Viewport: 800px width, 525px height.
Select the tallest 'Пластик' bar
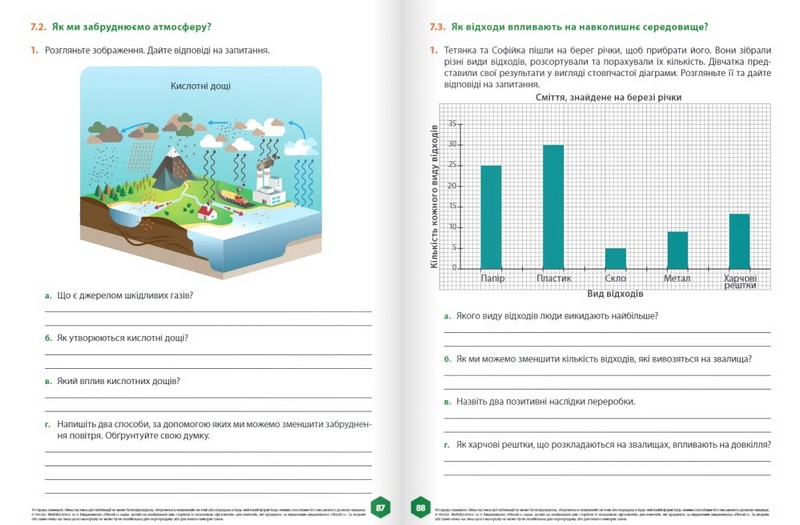[553, 206]
